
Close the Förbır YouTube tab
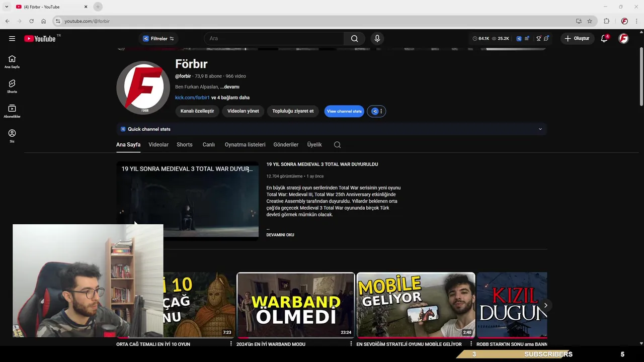(x=86, y=7)
